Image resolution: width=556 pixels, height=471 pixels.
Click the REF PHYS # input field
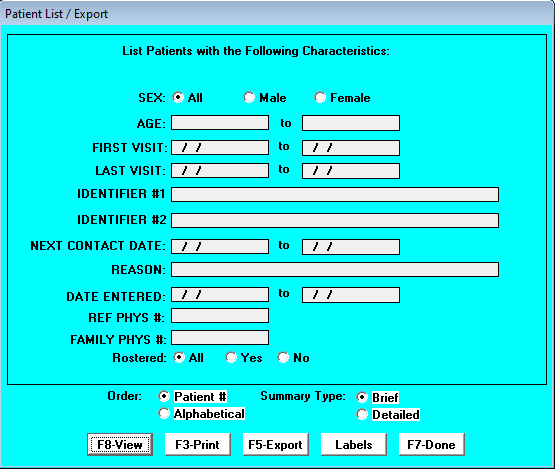pos(220,316)
